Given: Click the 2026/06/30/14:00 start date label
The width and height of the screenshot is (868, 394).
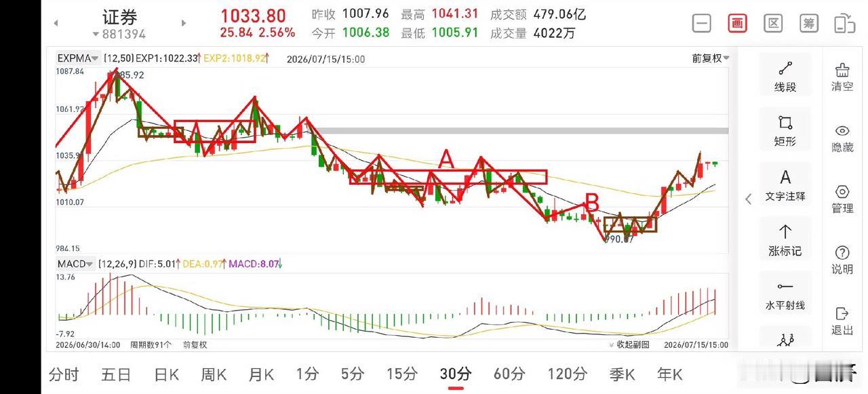Looking at the screenshot, I should point(88,344).
